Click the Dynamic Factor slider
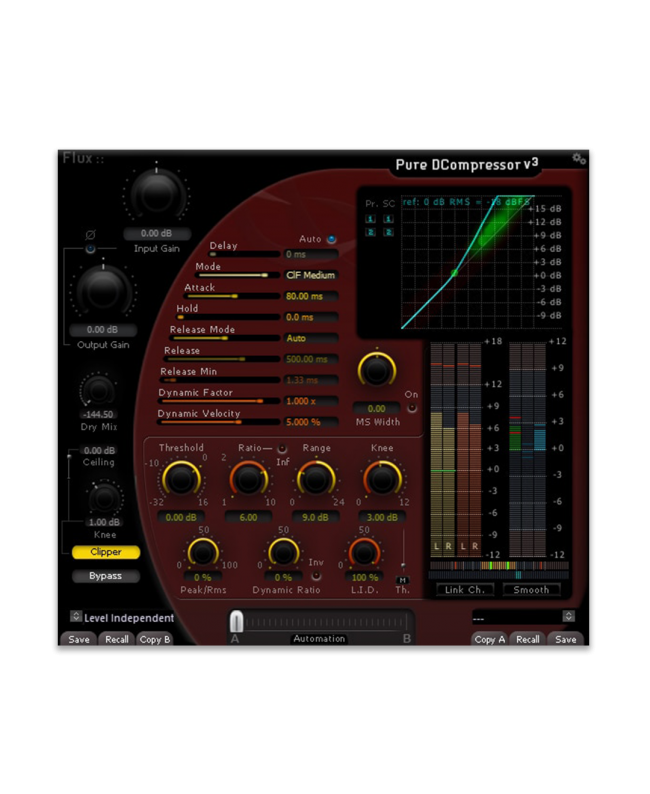650x794 pixels. coord(219,401)
